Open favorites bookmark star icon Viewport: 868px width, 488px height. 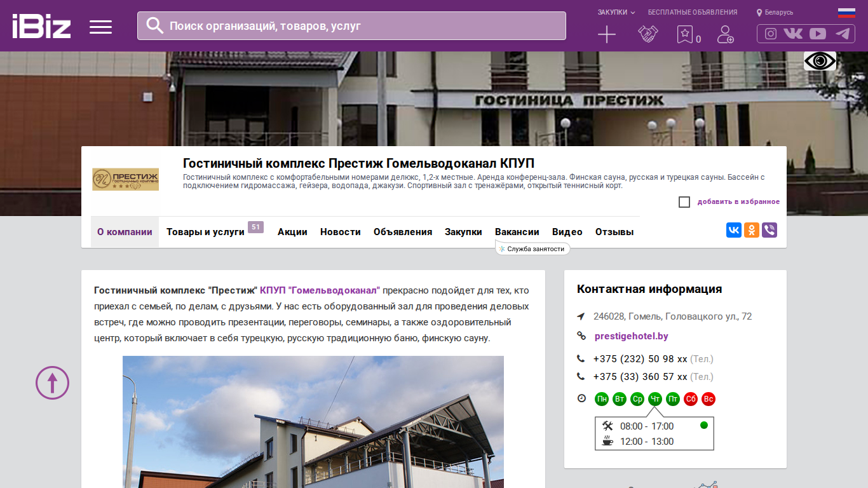[x=685, y=34]
